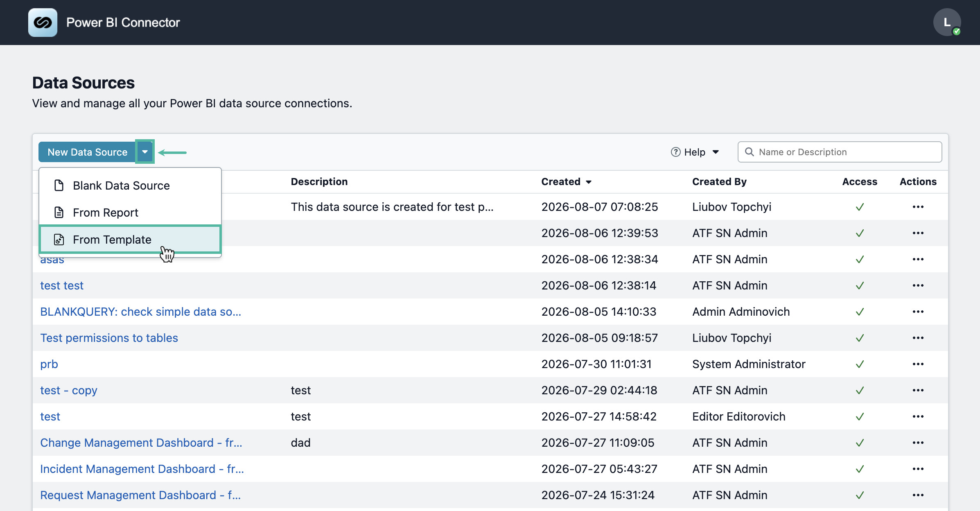Focus the Name or Description search field
This screenshot has width=980, height=511.
(840, 152)
